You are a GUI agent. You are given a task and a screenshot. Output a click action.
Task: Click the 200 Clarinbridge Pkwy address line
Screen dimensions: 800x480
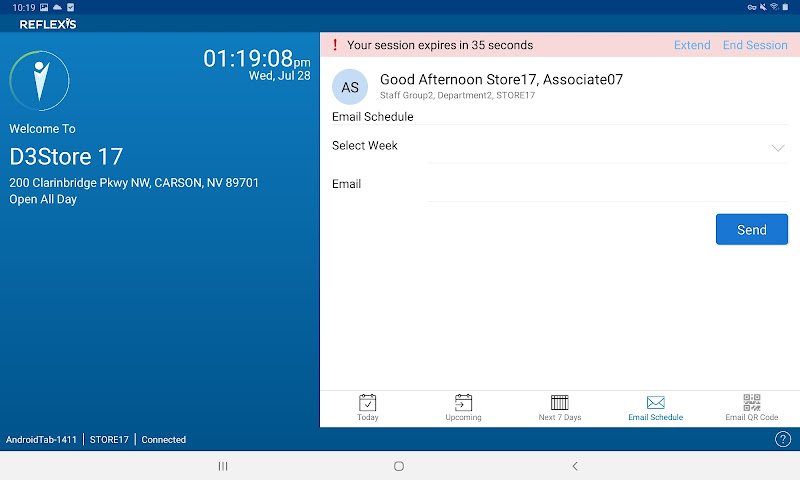[134, 183]
